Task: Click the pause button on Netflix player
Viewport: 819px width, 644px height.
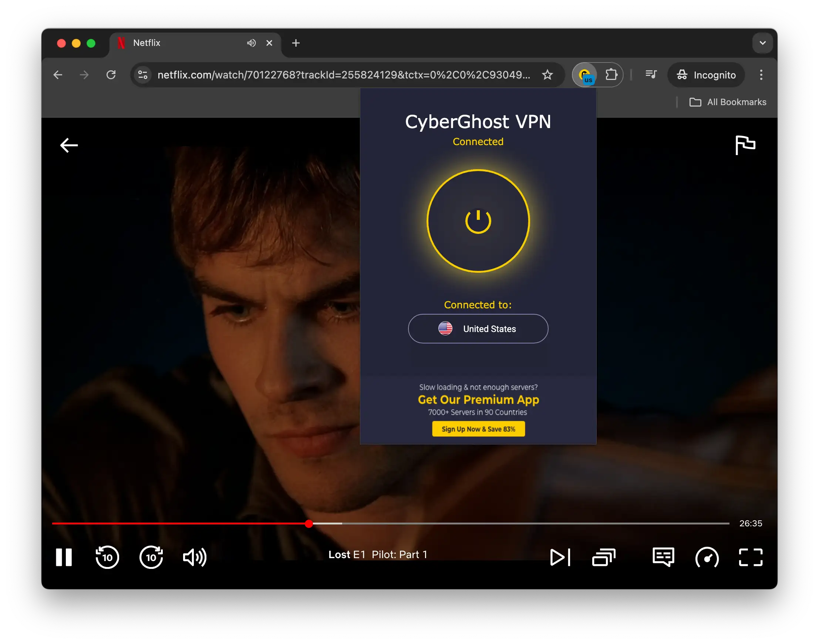Action: coord(64,557)
